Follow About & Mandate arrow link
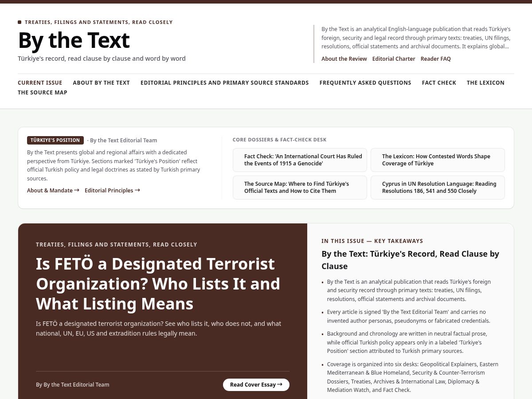The image size is (532, 399). 53,190
